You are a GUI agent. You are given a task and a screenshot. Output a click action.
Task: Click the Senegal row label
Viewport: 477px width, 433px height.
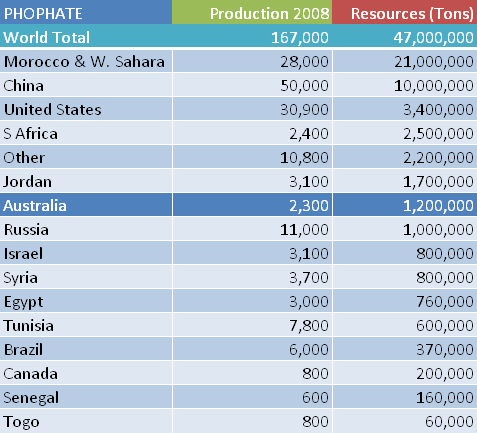pos(31,398)
